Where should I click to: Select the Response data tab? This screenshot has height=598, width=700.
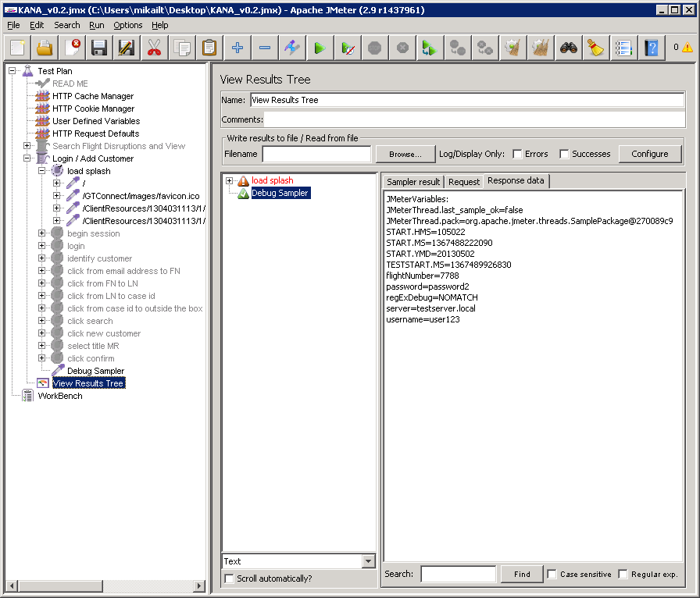516,181
